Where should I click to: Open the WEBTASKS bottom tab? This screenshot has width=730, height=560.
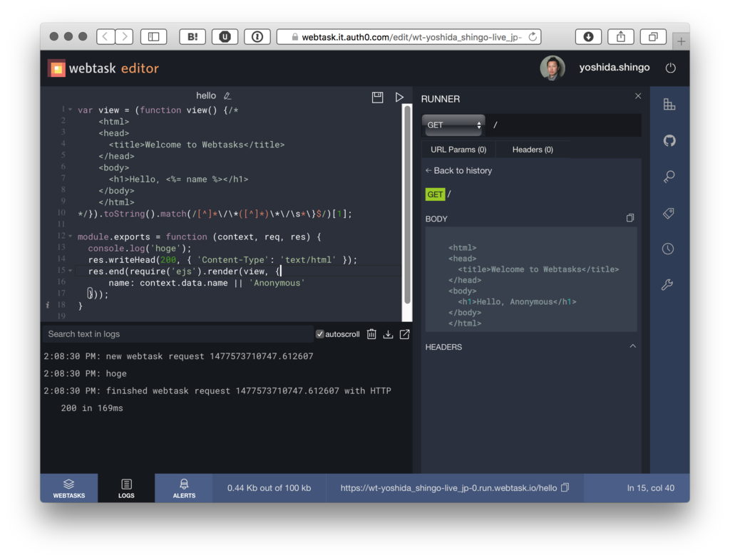[69, 488]
